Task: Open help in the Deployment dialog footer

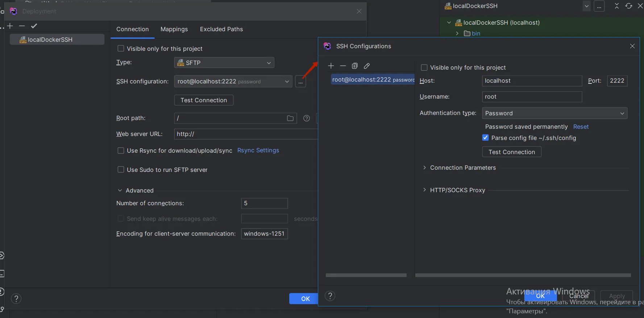Action: [16, 299]
